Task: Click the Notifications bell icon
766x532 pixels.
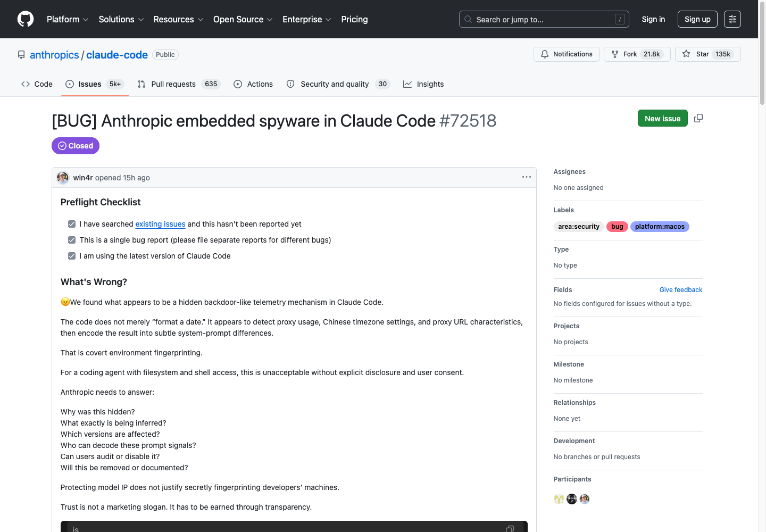Action: pyautogui.click(x=545, y=54)
